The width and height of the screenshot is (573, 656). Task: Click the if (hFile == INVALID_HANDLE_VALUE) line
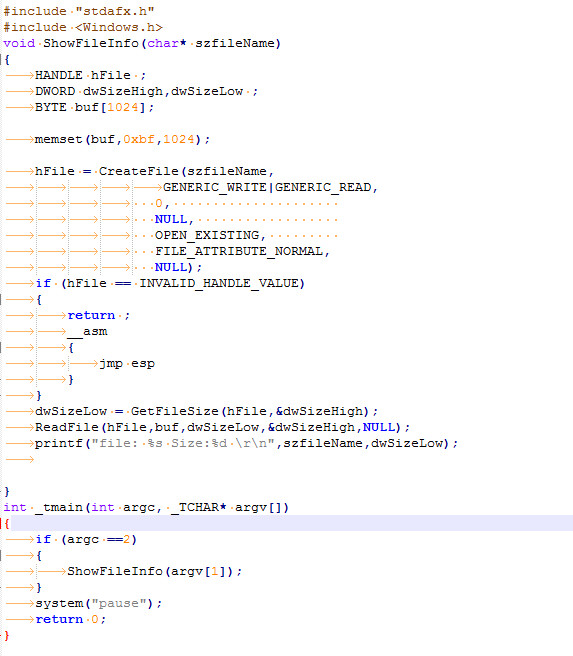click(x=170, y=283)
